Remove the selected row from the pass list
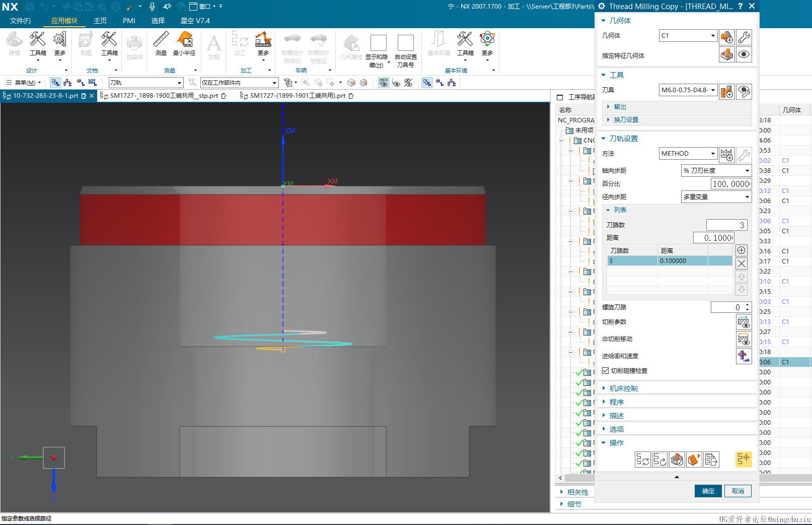The height and width of the screenshot is (525, 812). (x=742, y=264)
